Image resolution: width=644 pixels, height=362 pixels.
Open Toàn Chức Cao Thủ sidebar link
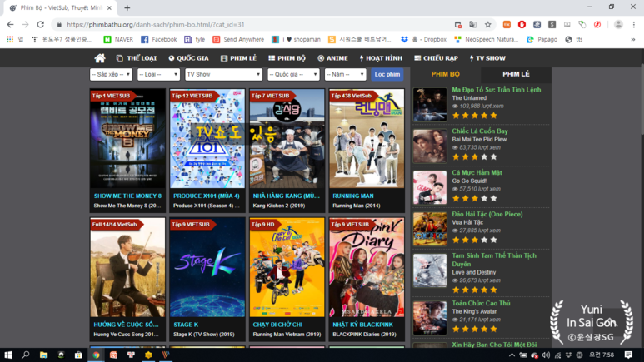point(481,303)
